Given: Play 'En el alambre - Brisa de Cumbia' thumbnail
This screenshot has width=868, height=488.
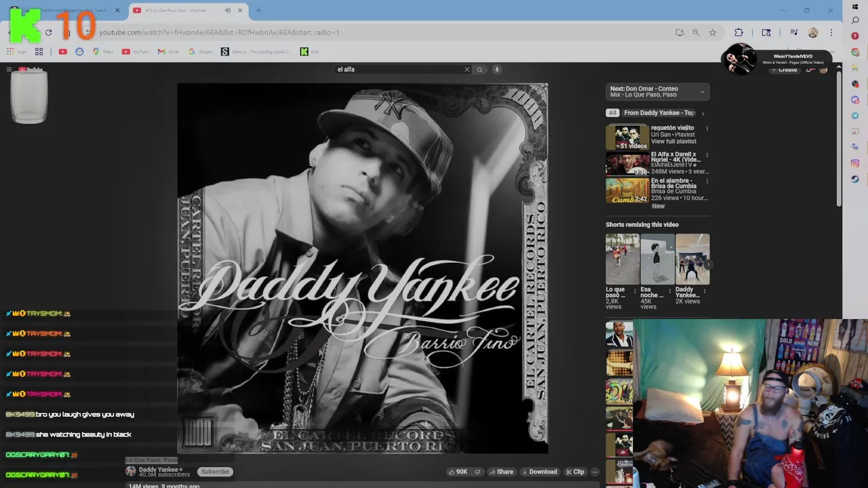Looking at the screenshot, I should [627, 190].
